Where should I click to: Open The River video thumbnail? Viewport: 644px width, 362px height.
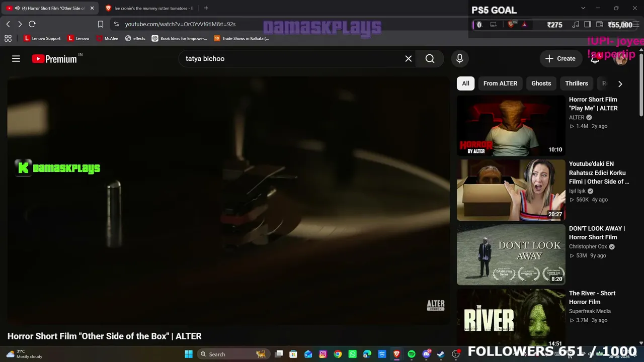(x=511, y=317)
